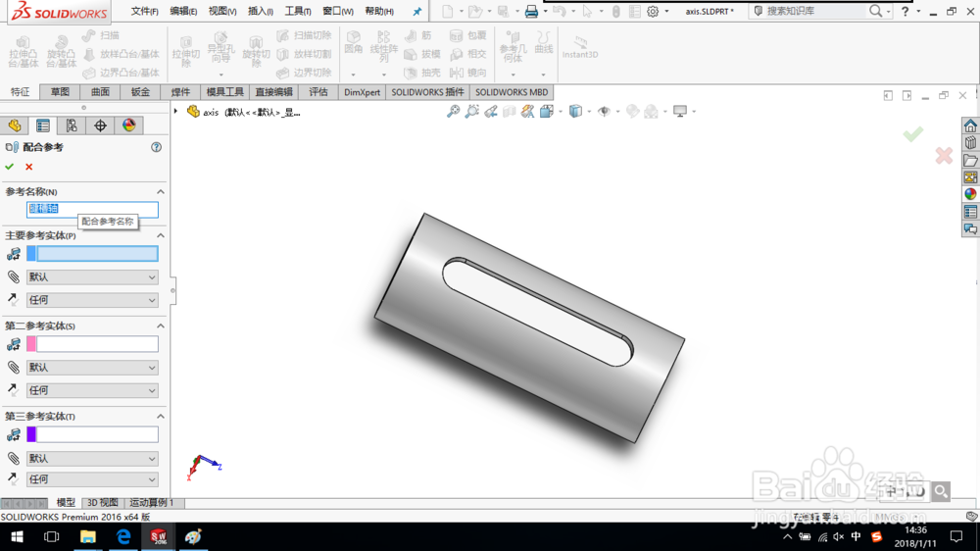
Task: Open the FeatureManager design tree tab
Action: 15,125
